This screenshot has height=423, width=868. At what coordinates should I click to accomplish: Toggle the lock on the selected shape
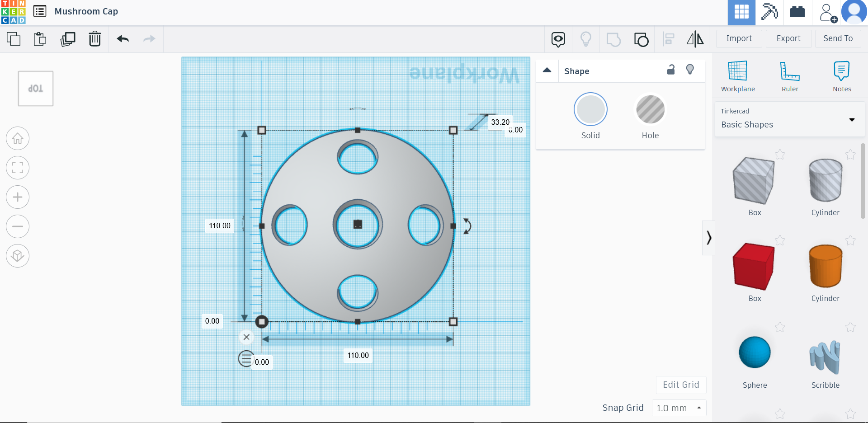[x=671, y=70]
